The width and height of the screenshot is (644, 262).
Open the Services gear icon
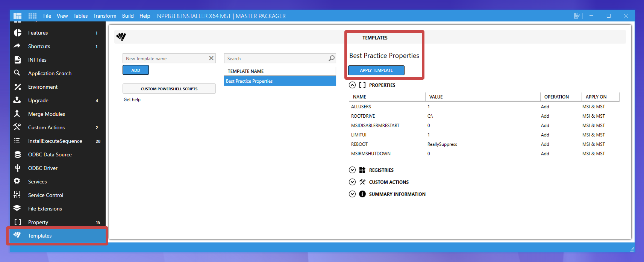coord(17,181)
